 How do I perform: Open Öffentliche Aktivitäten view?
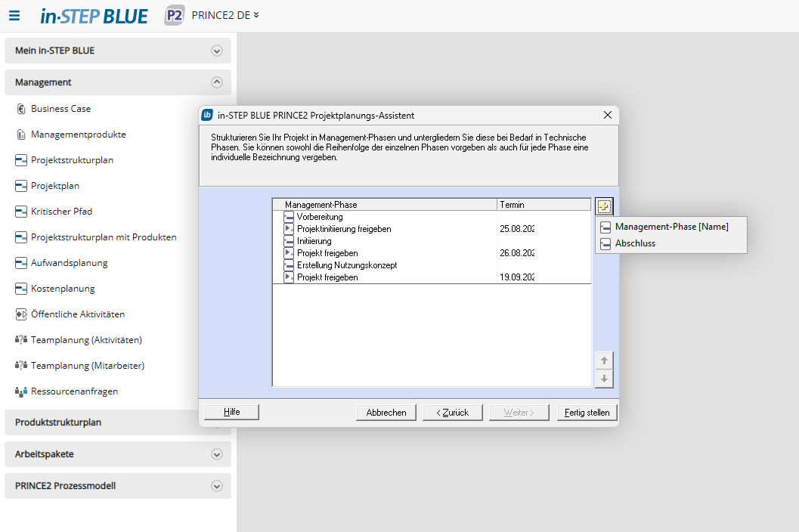pos(77,314)
